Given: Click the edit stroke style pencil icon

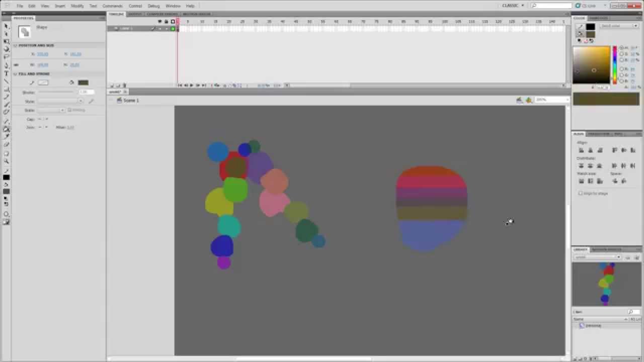Looking at the screenshot, I should point(91,101).
